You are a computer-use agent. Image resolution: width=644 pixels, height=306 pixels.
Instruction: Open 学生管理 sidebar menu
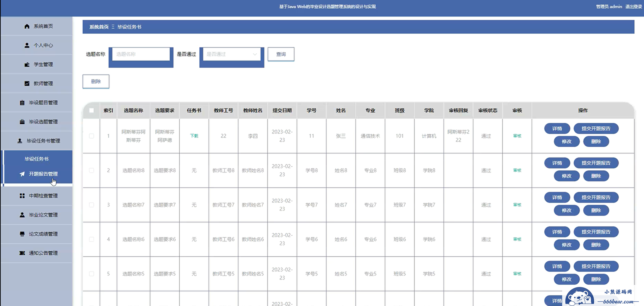(x=37, y=64)
